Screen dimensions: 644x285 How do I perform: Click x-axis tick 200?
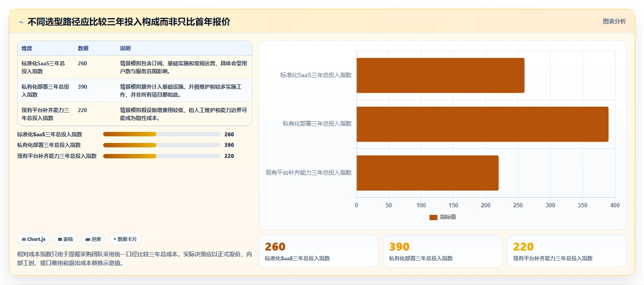tap(486, 206)
